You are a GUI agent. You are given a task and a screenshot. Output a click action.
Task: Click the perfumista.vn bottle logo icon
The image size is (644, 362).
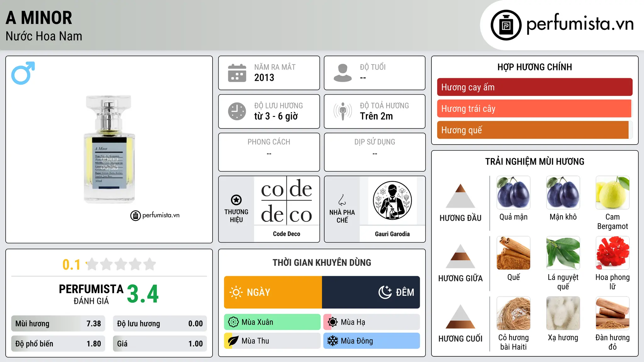pyautogui.click(x=506, y=25)
